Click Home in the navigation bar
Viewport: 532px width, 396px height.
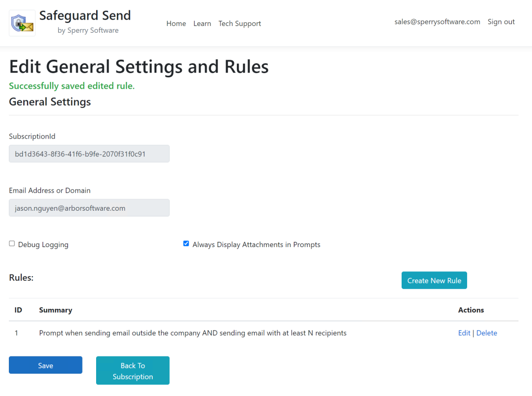point(176,23)
